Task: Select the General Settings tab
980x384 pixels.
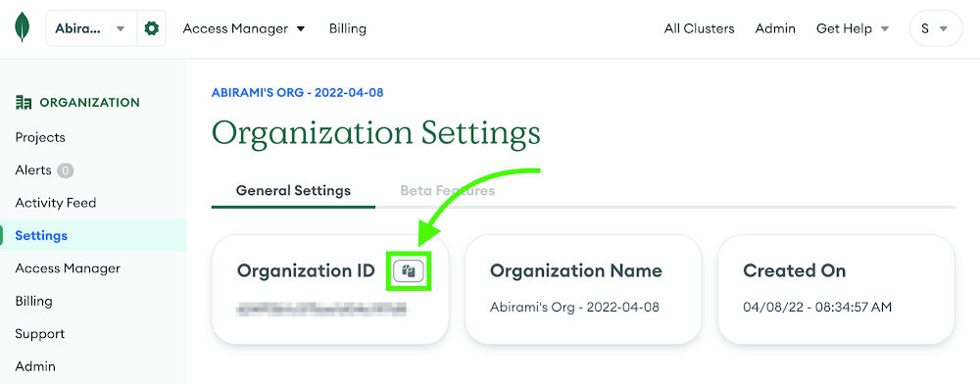Action: [293, 190]
